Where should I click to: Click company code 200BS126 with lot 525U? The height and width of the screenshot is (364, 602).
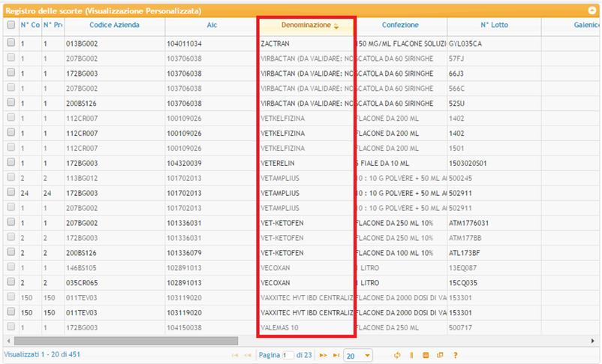pyautogui.click(x=81, y=104)
